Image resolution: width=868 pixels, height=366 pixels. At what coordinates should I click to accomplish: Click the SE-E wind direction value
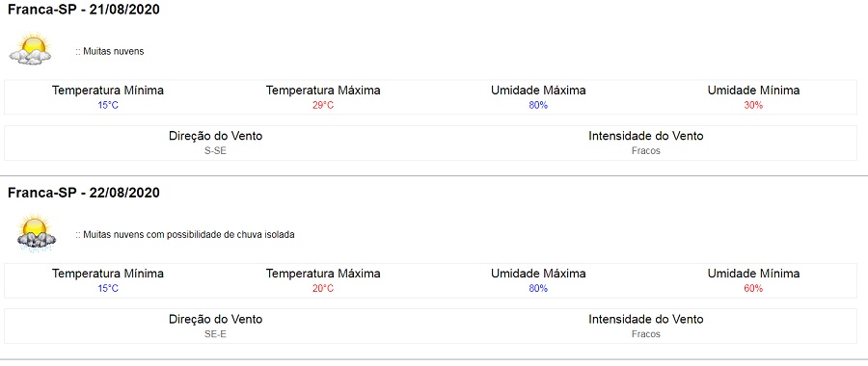pos(215,334)
